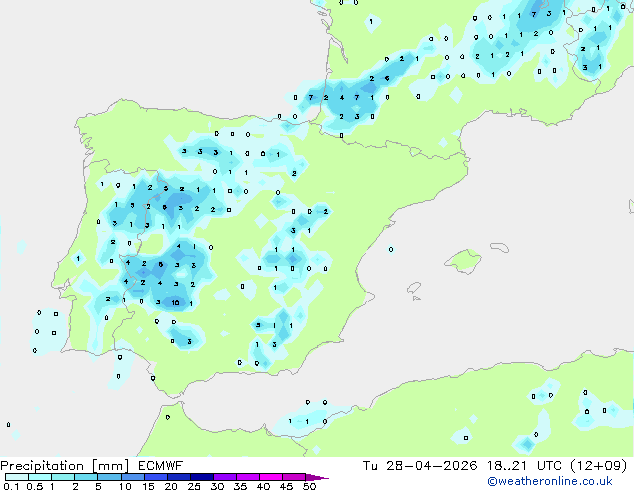
Task: Click the '0.5' legend scale value
Action: pyautogui.click(x=34, y=486)
